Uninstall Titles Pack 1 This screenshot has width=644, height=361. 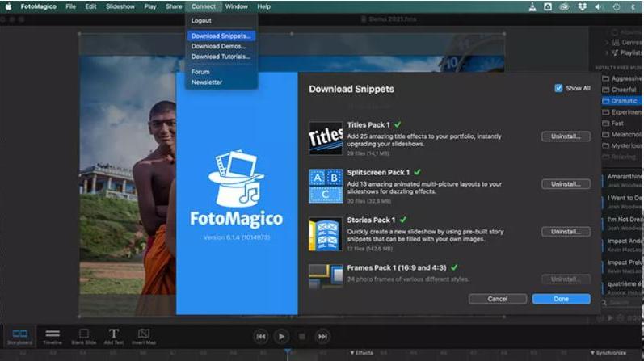click(566, 136)
